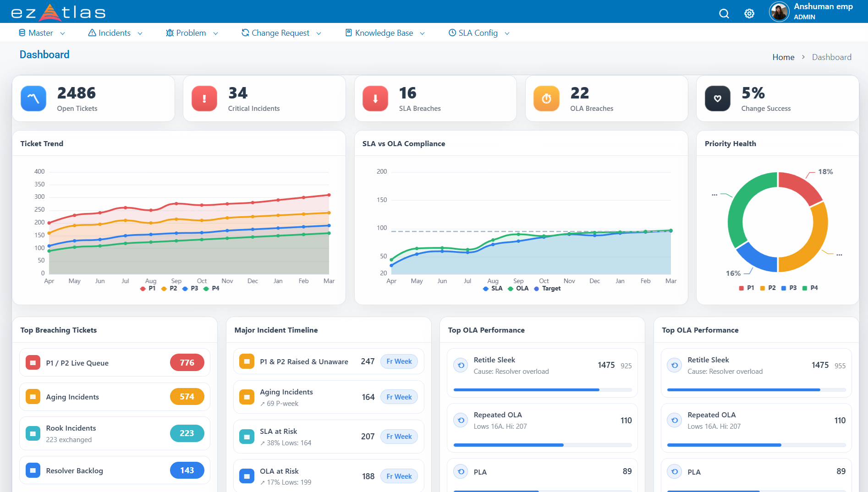Viewport: 868px width, 492px height.
Task: Click the OLA Breaches orange timer icon
Action: [x=546, y=98]
